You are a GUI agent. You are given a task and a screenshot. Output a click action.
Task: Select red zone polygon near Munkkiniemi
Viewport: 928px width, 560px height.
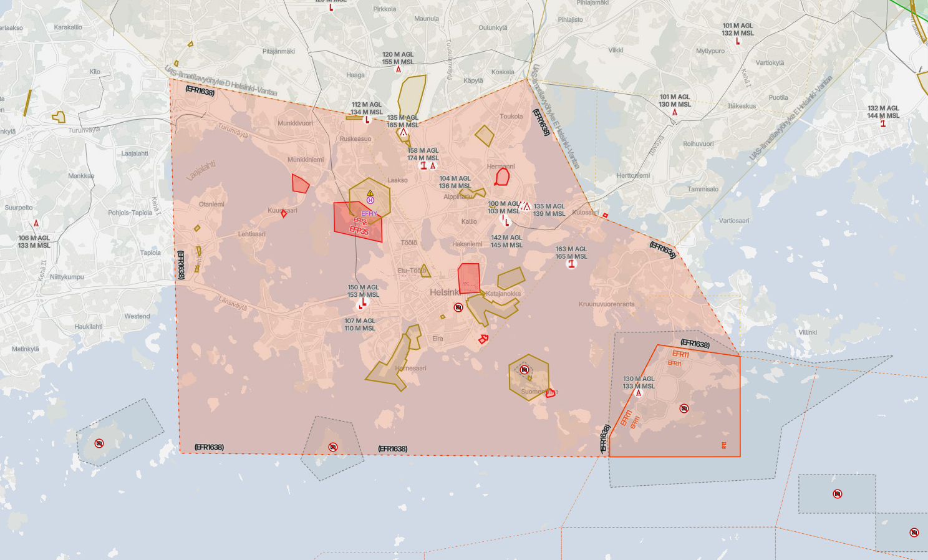click(x=300, y=184)
